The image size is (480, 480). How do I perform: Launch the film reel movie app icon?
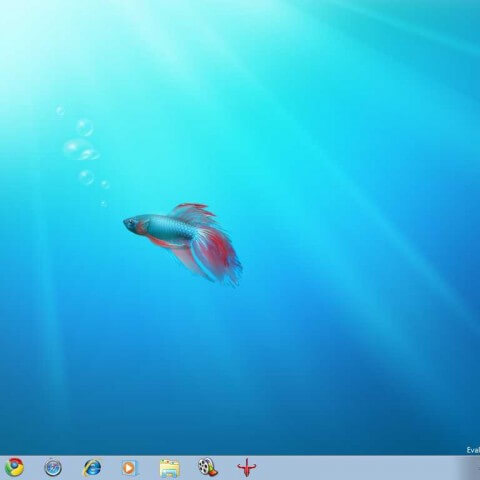(208, 467)
